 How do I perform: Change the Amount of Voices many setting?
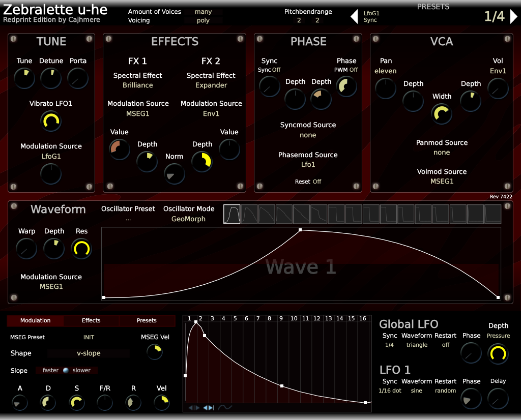point(203,12)
